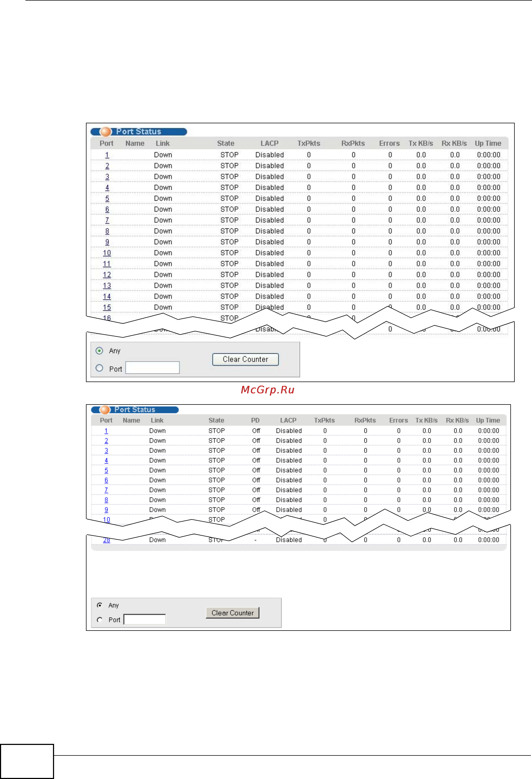This screenshot has width=532, height=779.
Task: Select the Port radio button in lower panel
Action: (x=99, y=620)
